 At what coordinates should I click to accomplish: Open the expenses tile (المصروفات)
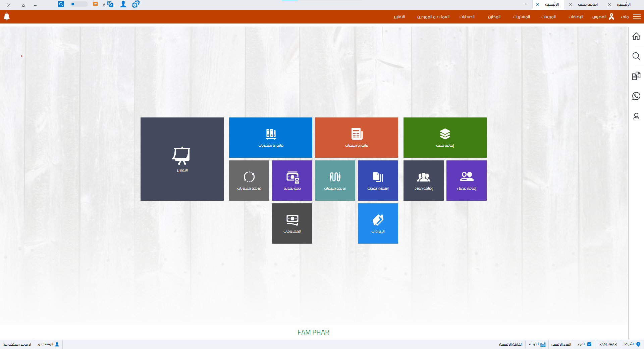tap(292, 223)
